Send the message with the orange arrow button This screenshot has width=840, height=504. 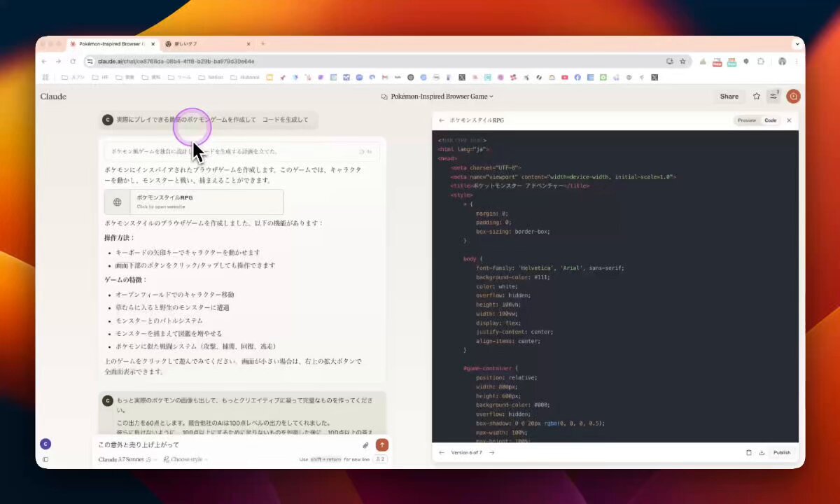click(382, 445)
